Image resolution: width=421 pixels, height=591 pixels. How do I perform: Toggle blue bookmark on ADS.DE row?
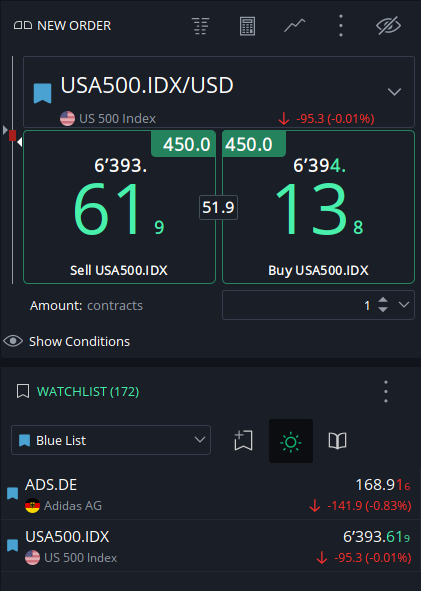coord(12,493)
